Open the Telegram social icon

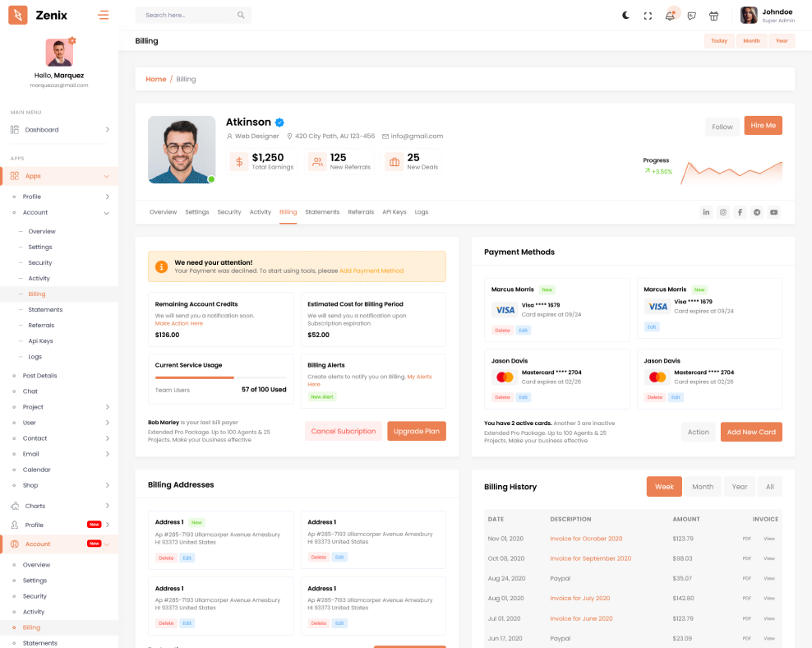[757, 212]
